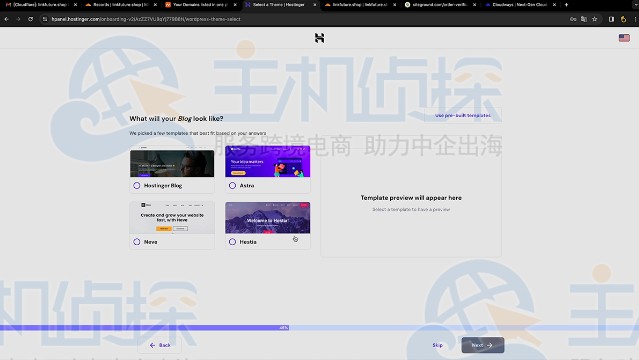View site information icon in address bar
The image size is (639, 360).
tap(45, 19)
